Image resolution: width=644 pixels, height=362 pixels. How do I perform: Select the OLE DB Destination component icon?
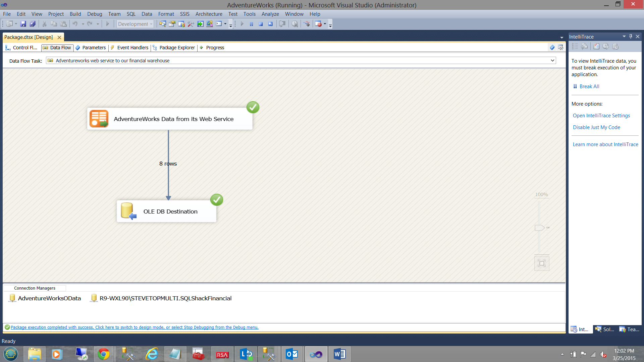tap(128, 211)
